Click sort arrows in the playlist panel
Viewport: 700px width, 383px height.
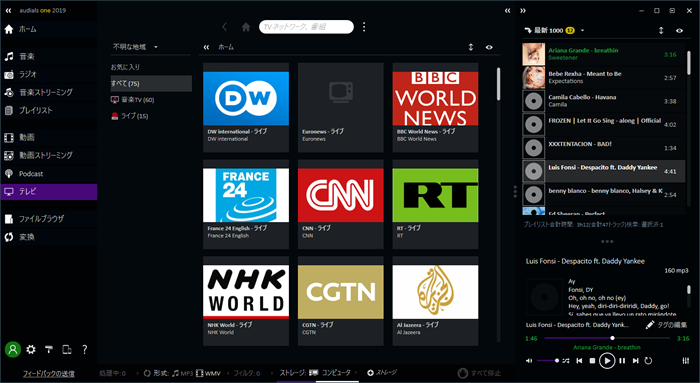(x=661, y=30)
